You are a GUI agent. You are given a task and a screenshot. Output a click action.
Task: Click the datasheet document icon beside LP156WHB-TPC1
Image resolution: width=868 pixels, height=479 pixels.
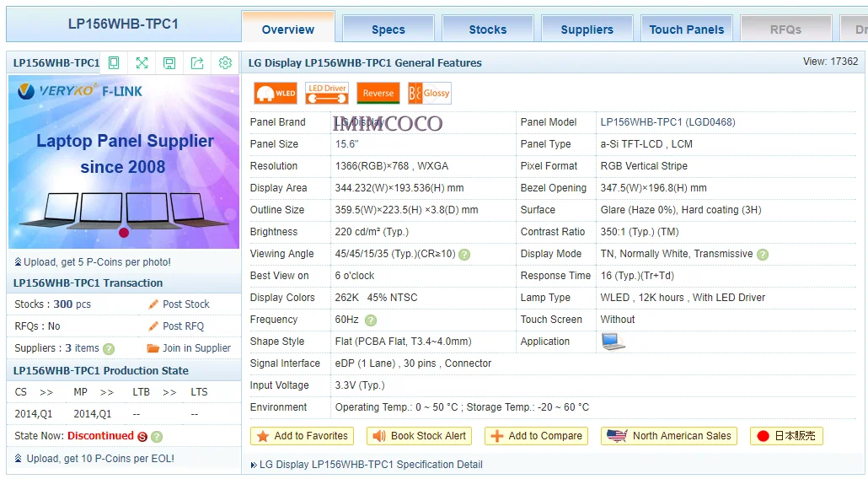pyautogui.click(x=114, y=63)
